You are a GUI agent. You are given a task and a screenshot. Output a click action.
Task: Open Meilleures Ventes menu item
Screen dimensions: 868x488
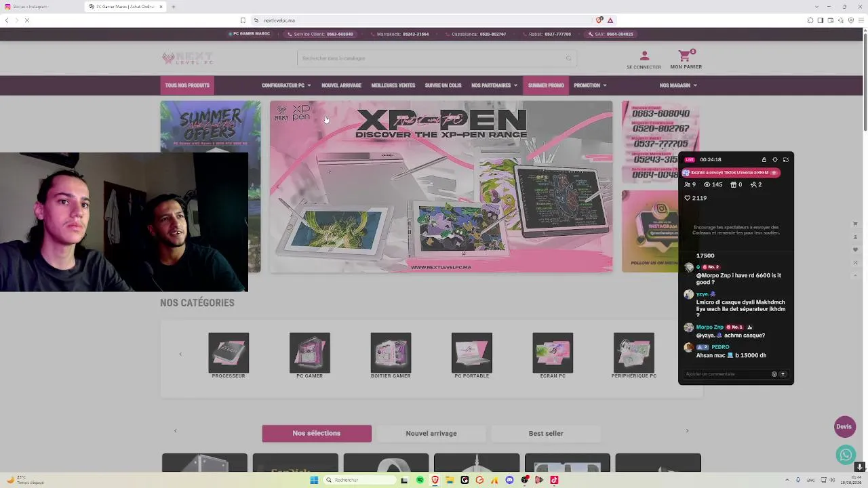pyautogui.click(x=393, y=85)
